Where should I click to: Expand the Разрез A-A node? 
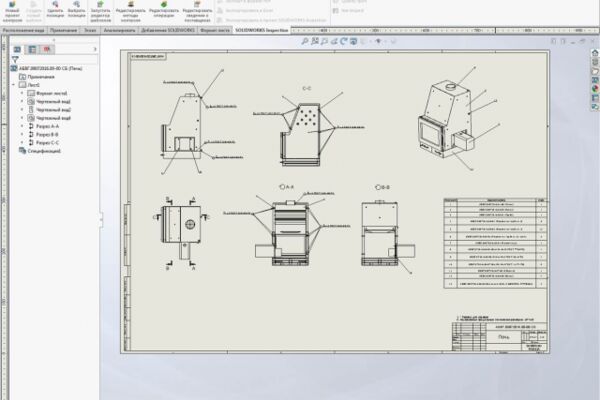click(x=22, y=126)
